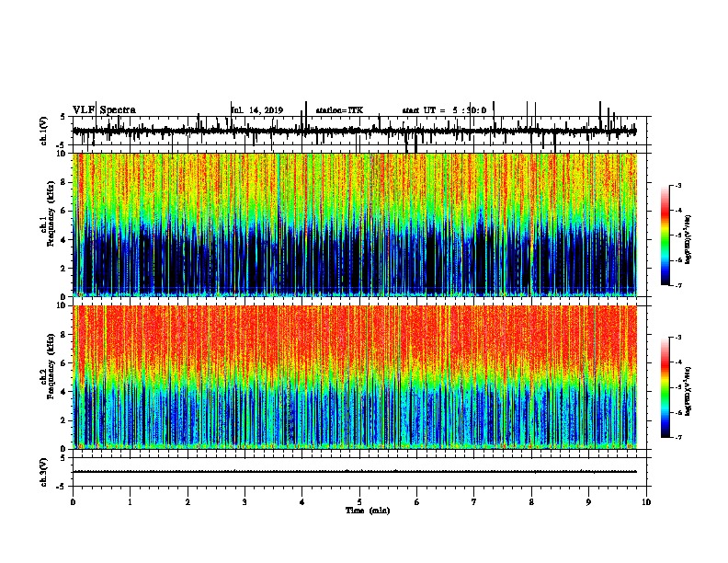Click the "VLF Spectra" plot title
The width and height of the screenshot is (728, 563).
pyautogui.click(x=104, y=110)
